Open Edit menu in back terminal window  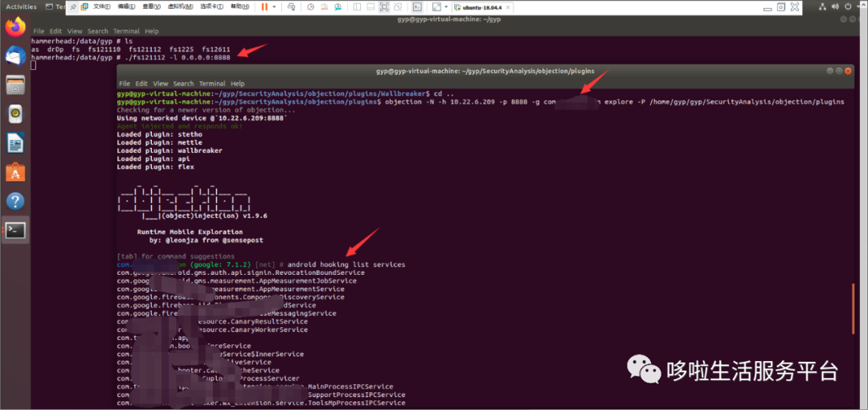click(56, 31)
